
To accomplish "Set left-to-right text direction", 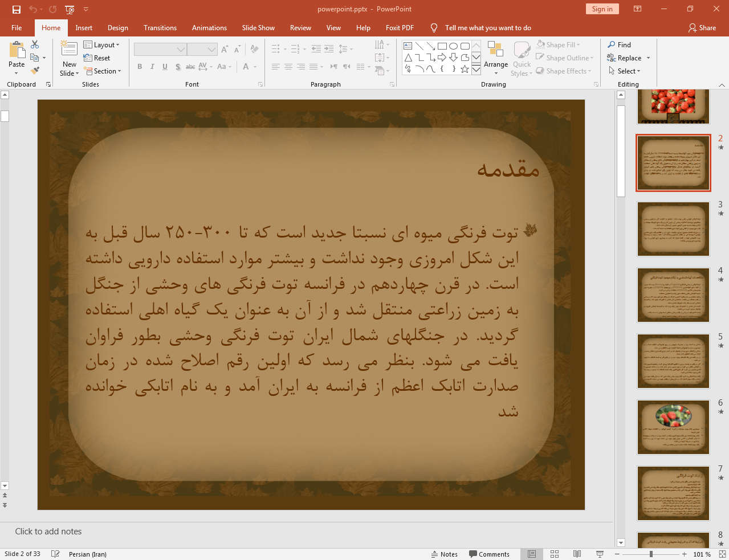I will click(334, 67).
